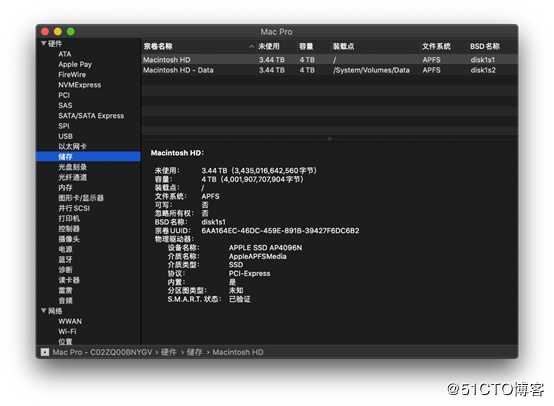Toggle the sort arrow in volume name header

(x=251, y=46)
